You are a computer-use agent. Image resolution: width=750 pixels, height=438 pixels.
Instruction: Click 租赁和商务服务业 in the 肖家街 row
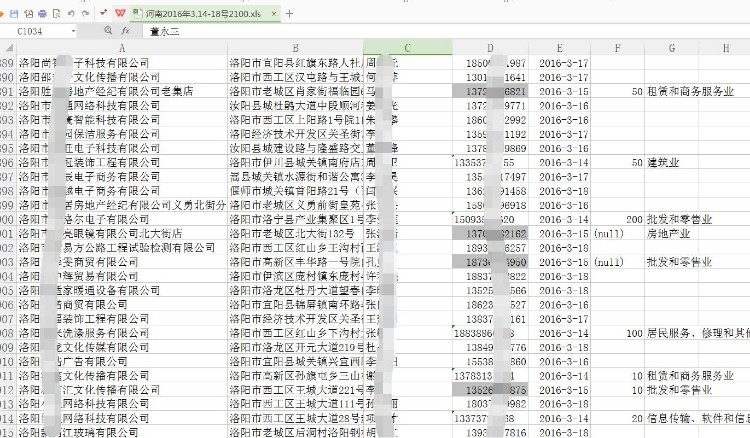coord(690,91)
